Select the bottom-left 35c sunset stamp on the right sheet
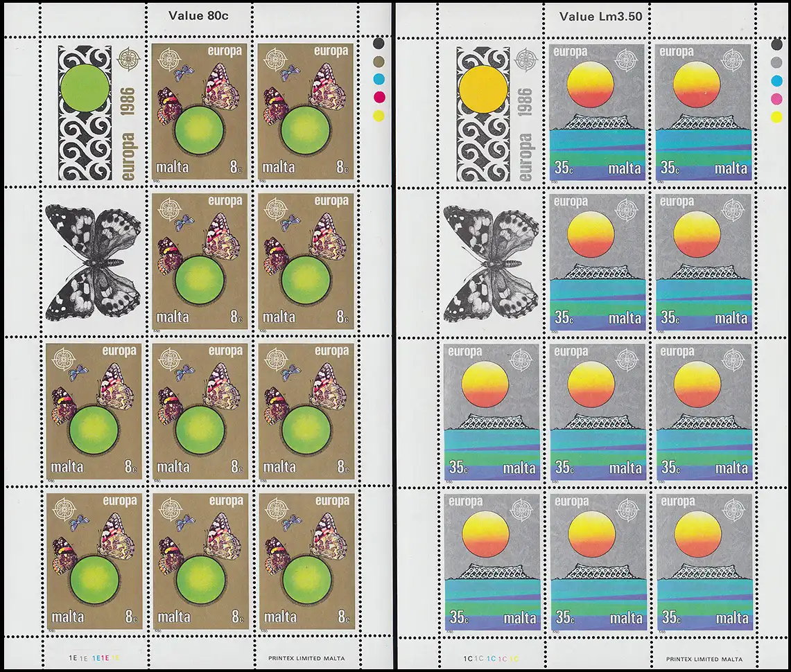Screen dimensions: 791x672 pos(492,561)
